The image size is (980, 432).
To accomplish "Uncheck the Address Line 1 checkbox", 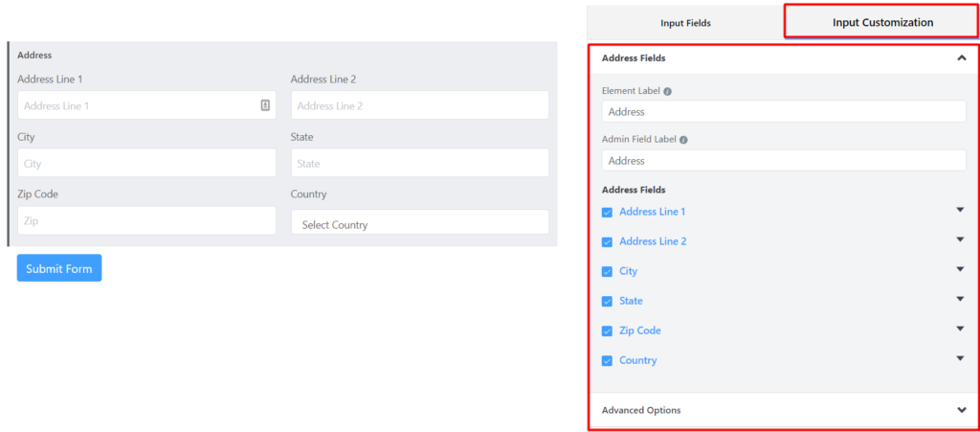I will point(607,213).
